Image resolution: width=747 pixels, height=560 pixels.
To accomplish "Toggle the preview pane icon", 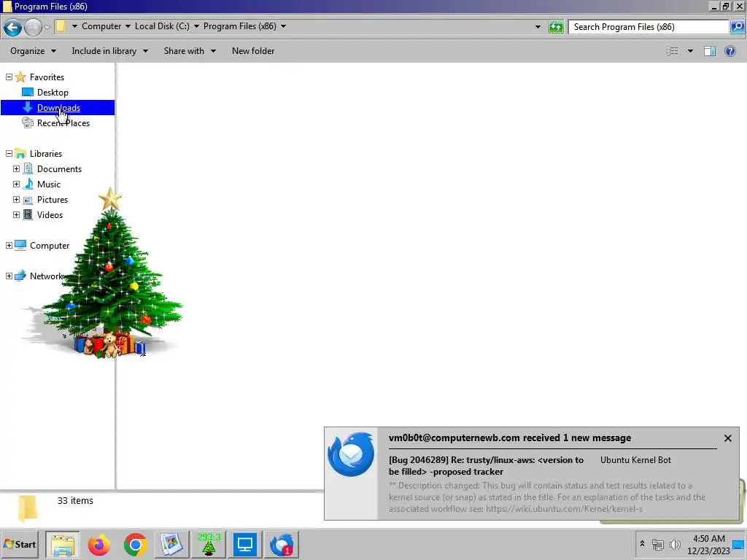I will tap(709, 51).
